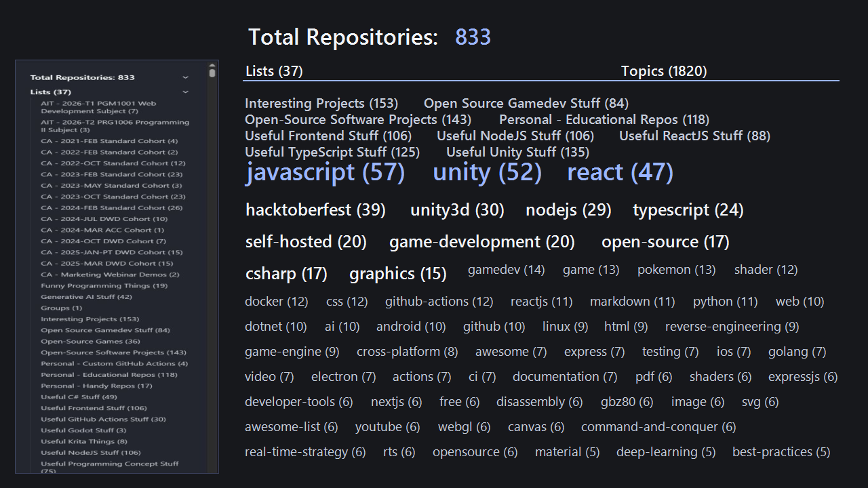Screen dimensions: 868x488
Task: Select the typescript (24) topic
Action: [688, 210]
